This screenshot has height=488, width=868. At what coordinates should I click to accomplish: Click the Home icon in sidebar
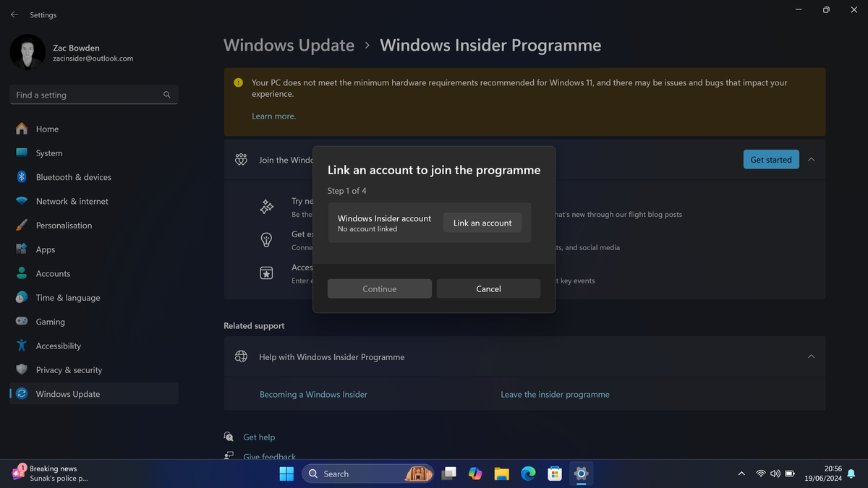22,129
